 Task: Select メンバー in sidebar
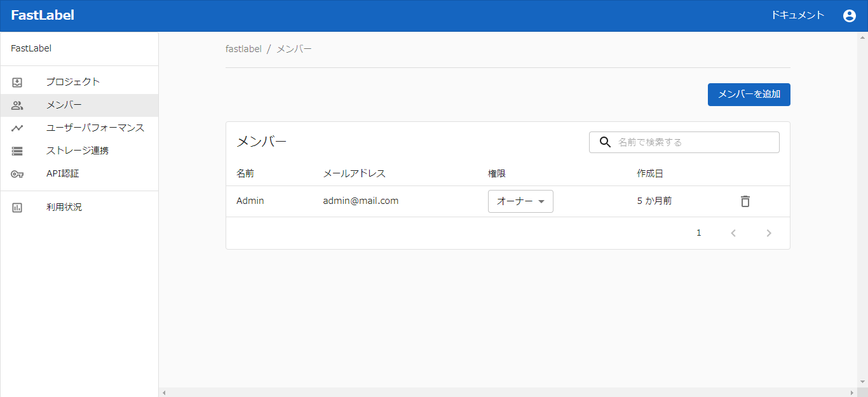tap(79, 105)
